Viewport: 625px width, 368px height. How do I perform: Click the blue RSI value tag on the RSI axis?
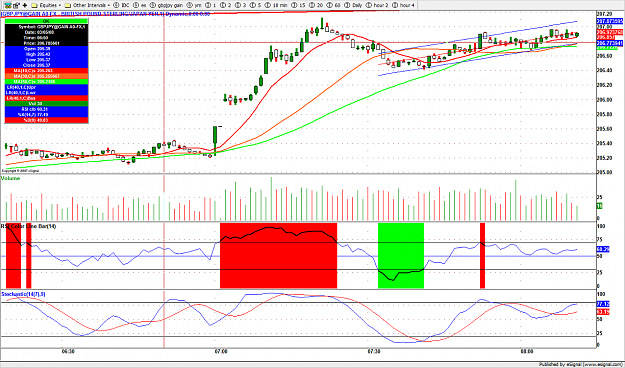point(603,249)
